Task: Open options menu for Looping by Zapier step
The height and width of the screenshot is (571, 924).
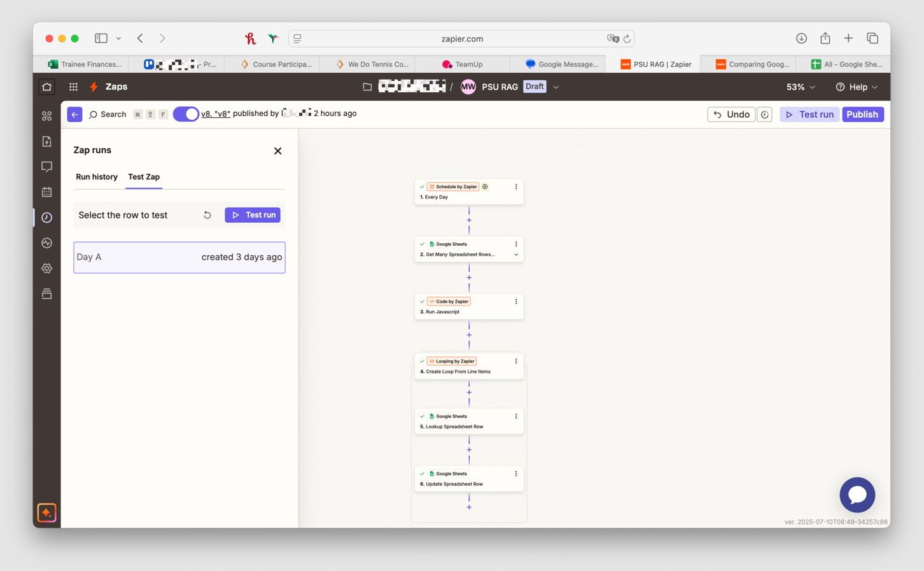Action: coord(516,361)
